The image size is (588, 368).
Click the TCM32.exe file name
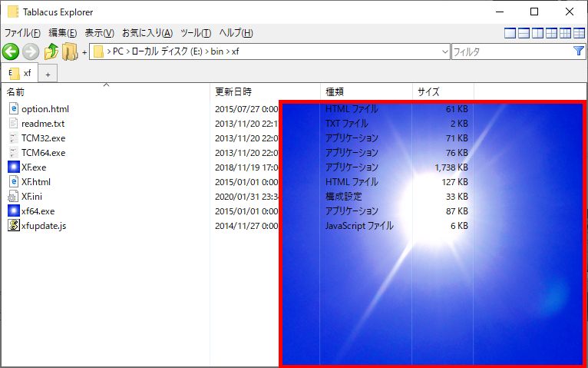coord(43,138)
